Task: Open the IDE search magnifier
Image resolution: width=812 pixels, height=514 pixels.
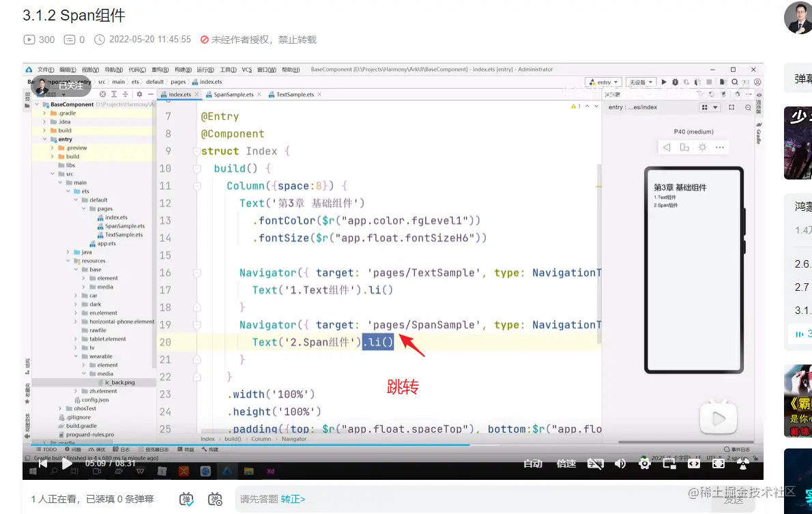Action: tap(734, 82)
